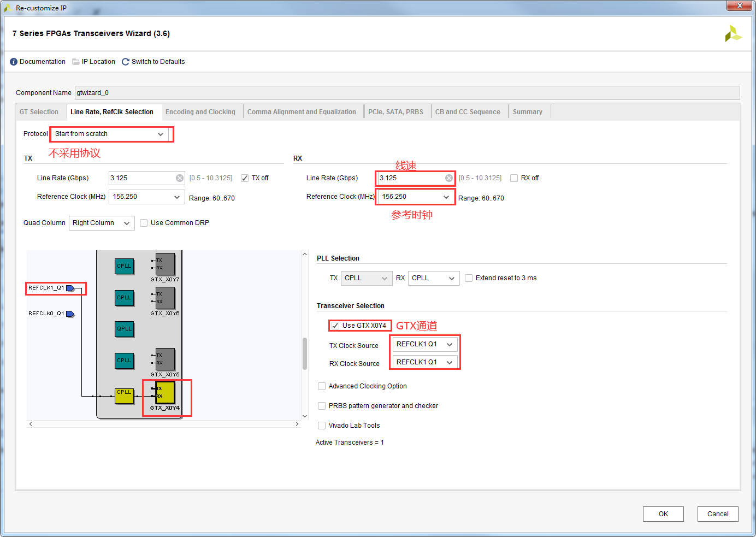Click the Component Name field
The image size is (756, 537).
[407, 93]
